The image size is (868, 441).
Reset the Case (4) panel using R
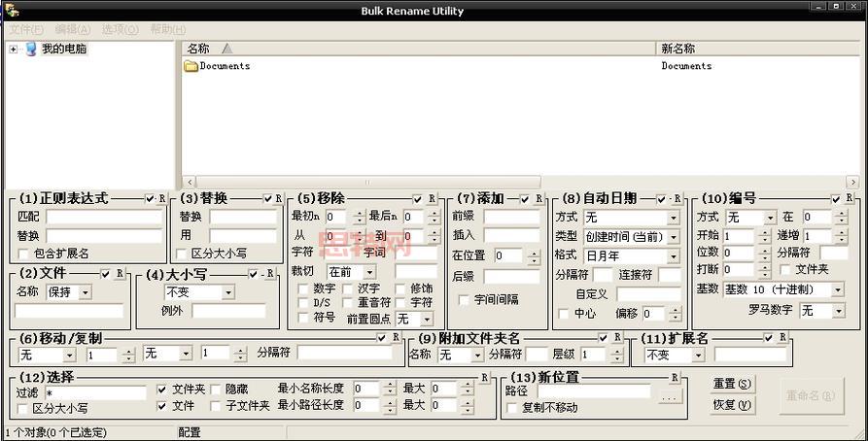[269, 273]
